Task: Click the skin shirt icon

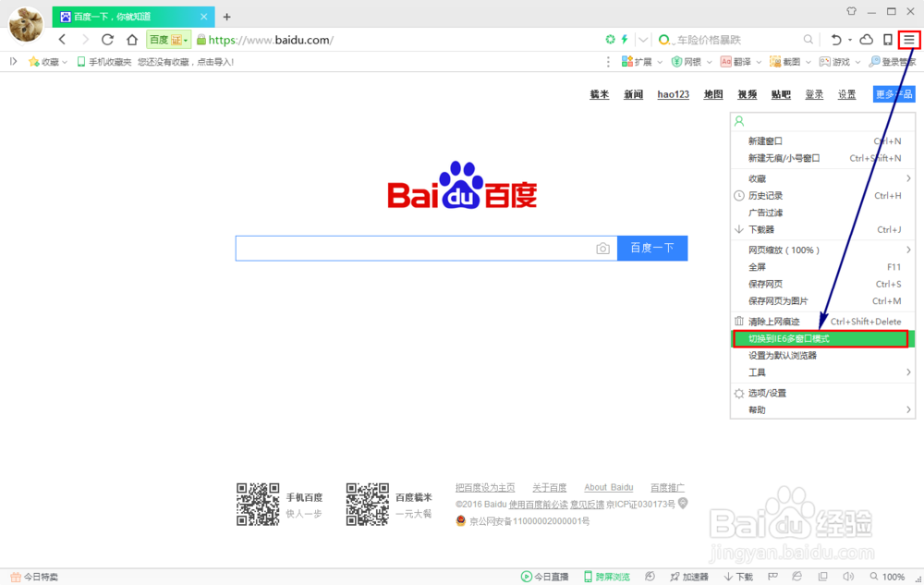Action: 852,10
